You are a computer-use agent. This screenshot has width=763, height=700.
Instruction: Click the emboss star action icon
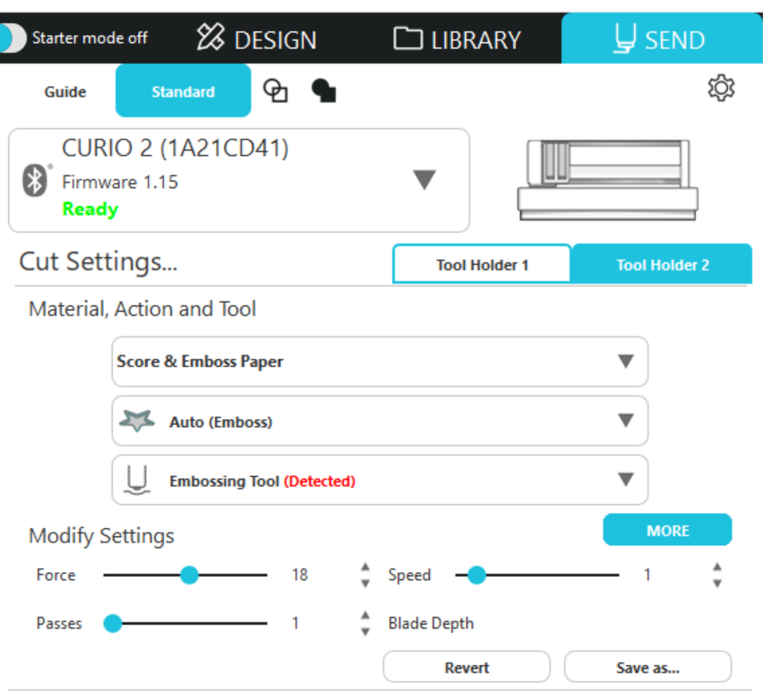[136, 422]
